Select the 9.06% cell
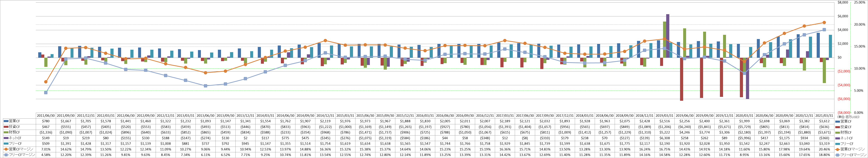Image resolution: width=868 pixels, height=158 pixels. pyautogui.click(x=206, y=149)
